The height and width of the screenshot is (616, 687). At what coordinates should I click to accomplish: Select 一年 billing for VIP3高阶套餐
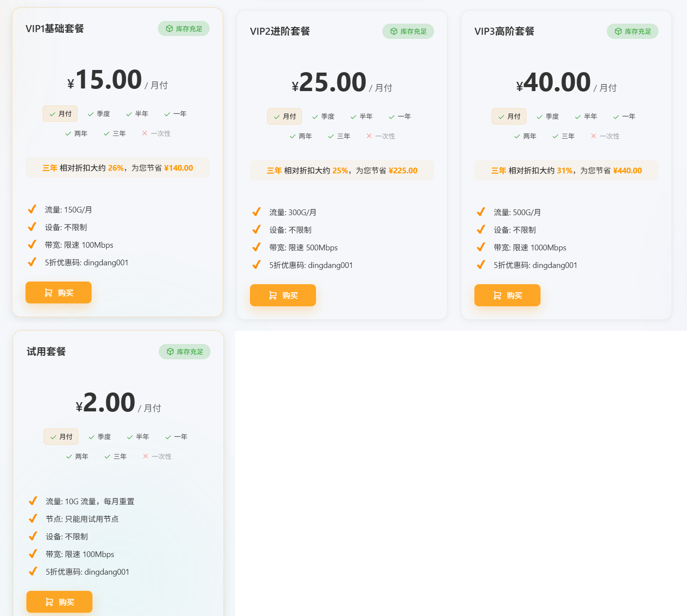point(625,117)
